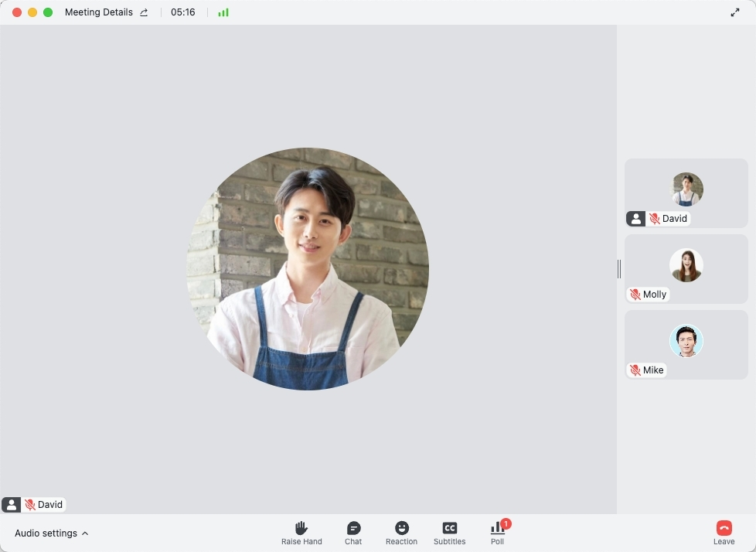Click the 05:16 meeting timer
This screenshot has height=552, width=756.
182,12
